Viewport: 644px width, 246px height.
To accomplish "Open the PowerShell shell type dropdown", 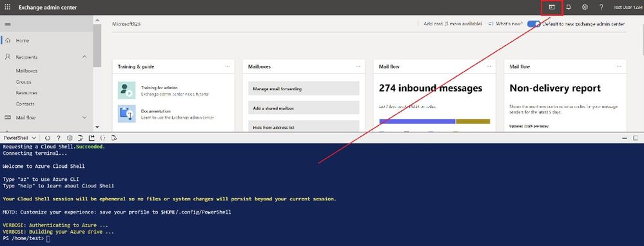I will 20,138.
